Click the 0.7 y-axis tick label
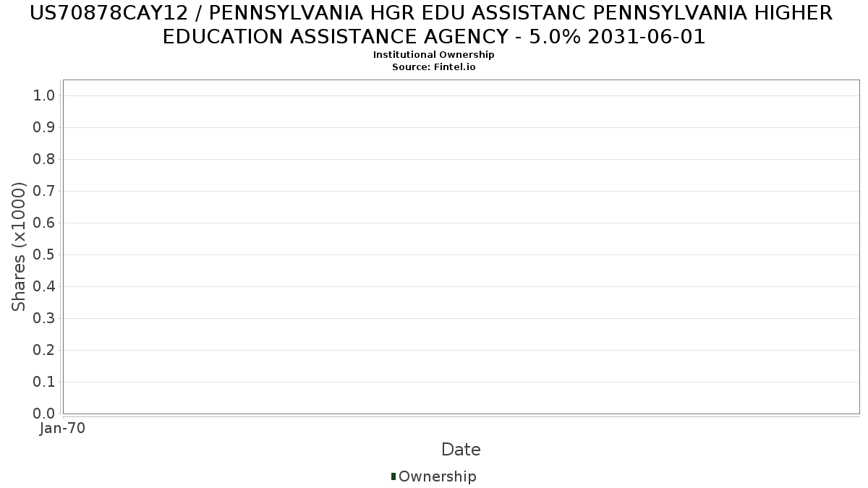Viewport: 868px width, 488px height. 44,191
